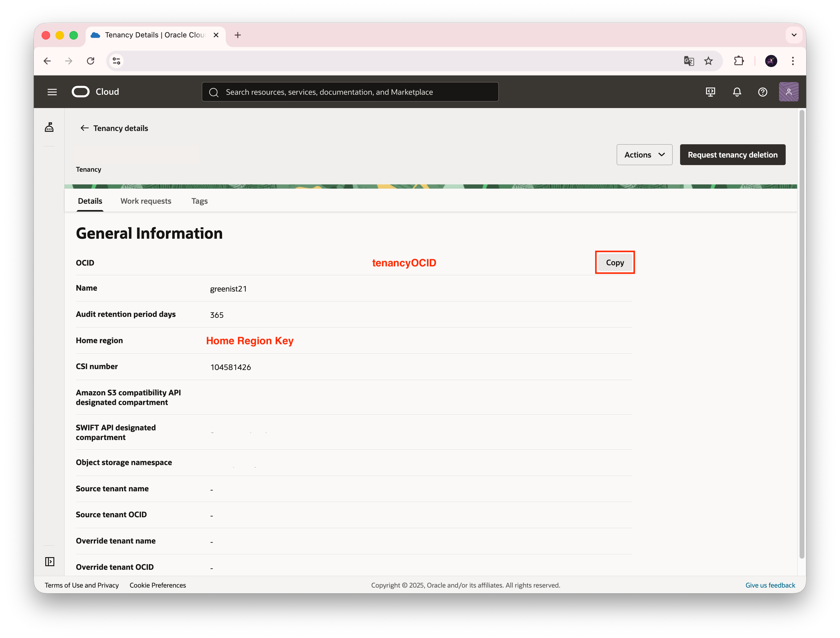Click into the resources search field
The image size is (840, 638).
[349, 92]
